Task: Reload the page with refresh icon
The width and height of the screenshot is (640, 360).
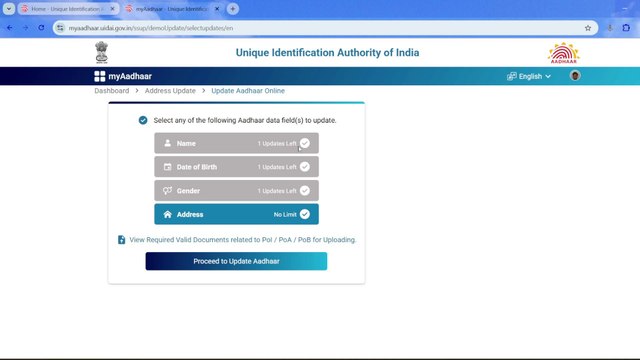Action: [41, 28]
